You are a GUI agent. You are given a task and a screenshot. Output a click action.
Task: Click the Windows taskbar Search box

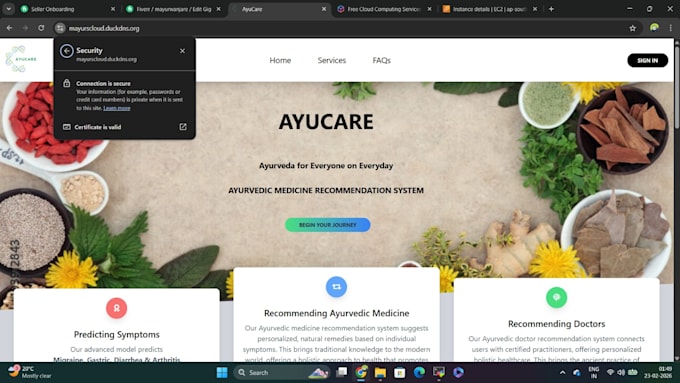[281, 373]
